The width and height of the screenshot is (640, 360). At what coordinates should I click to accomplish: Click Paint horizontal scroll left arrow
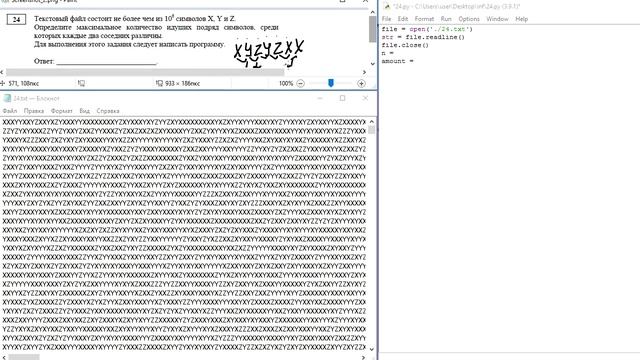[x=2, y=72]
